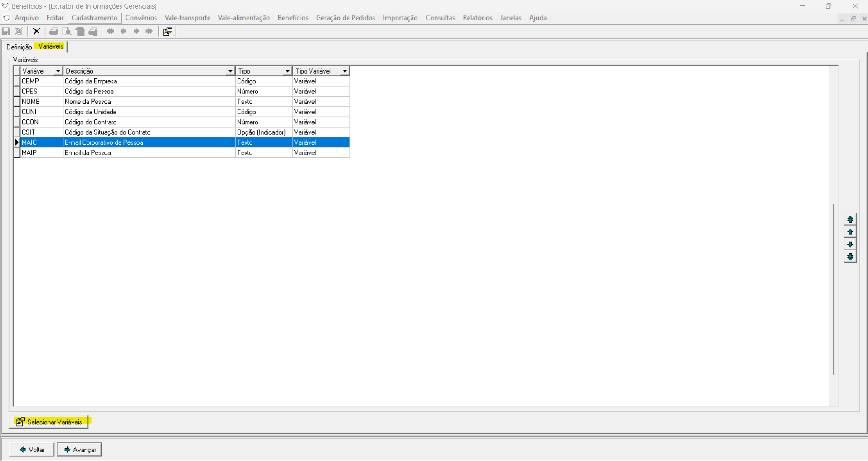The width and height of the screenshot is (868, 461).
Task: Select the NOME variable cell
Action: pyautogui.click(x=42, y=102)
